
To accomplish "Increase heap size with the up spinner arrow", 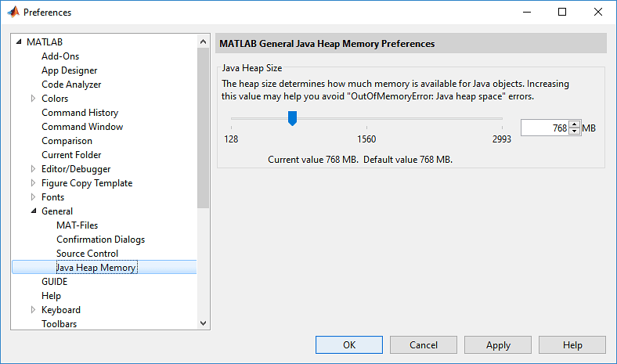I will 575,124.
